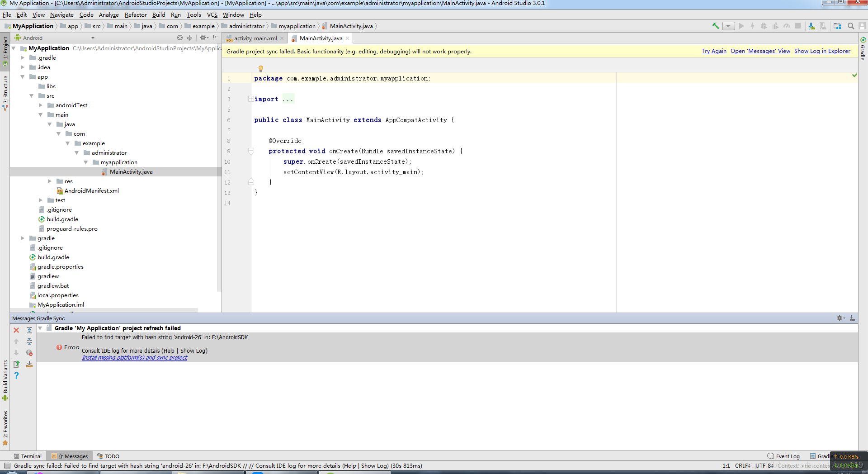Click the yellow intention lightbulb icon
Viewport: 868px width, 474px height.
[261, 69]
